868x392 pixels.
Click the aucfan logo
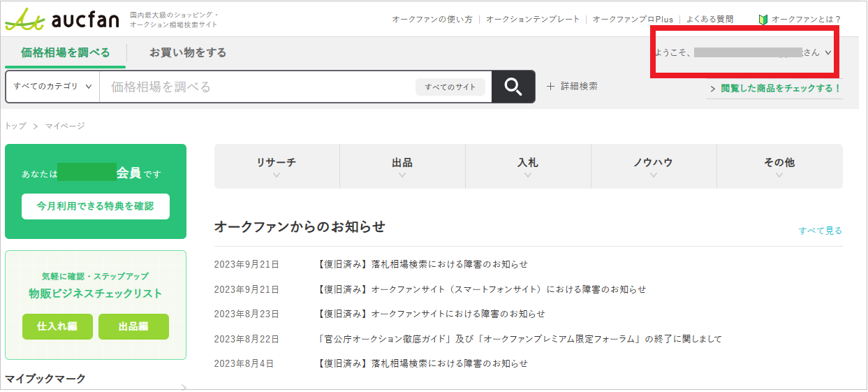tap(61, 20)
